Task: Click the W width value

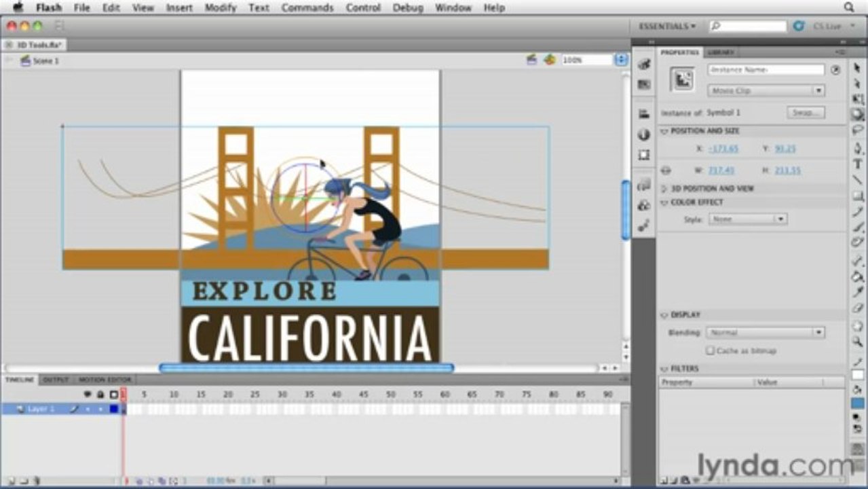Action: click(721, 170)
